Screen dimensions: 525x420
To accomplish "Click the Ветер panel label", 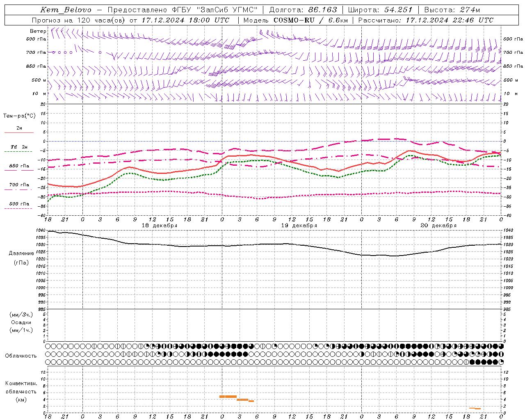I will tap(38, 31).
